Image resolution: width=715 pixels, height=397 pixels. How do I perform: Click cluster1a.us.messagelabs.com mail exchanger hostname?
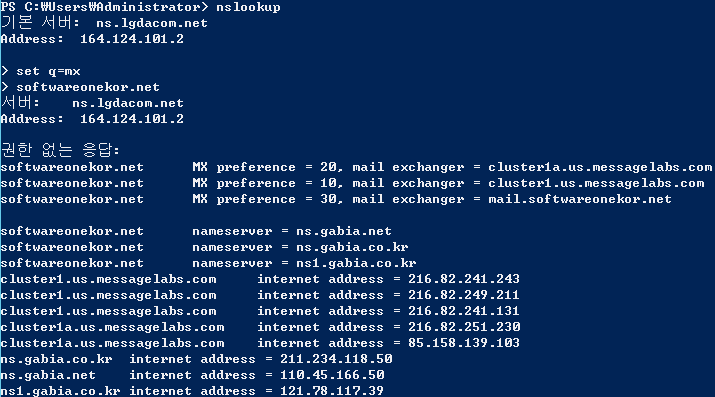[600, 167]
